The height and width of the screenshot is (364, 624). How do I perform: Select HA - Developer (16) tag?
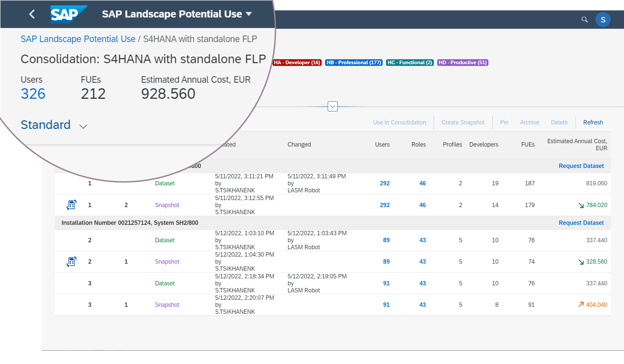(x=297, y=63)
